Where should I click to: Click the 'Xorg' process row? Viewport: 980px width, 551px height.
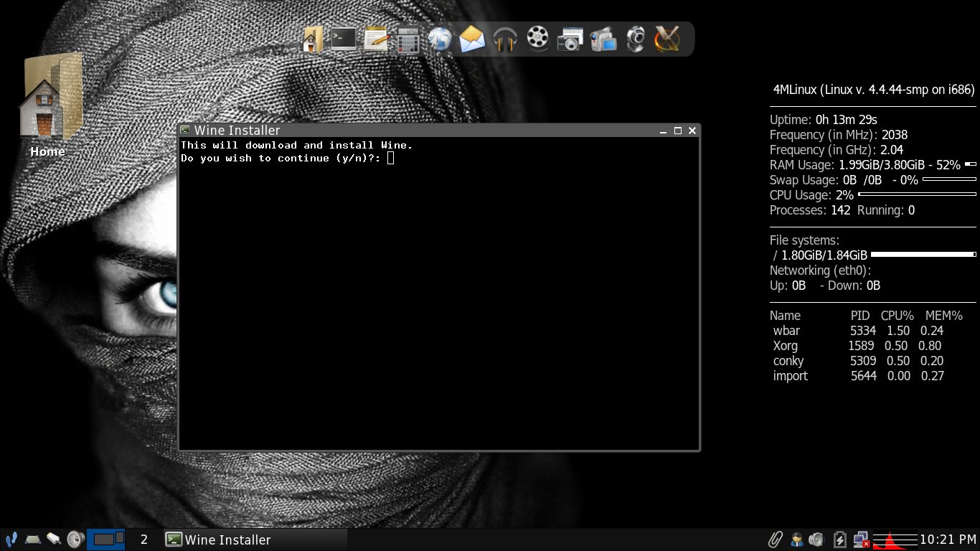tap(857, 346)
